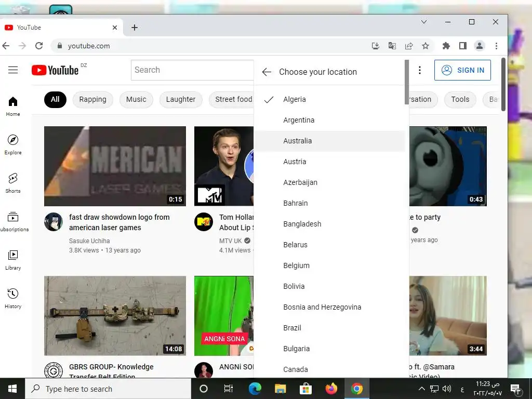The height and width of the screenshot is (399, 532).
Task: Click the YouTube page vertical scrollbar
Action: pos(503,85)
